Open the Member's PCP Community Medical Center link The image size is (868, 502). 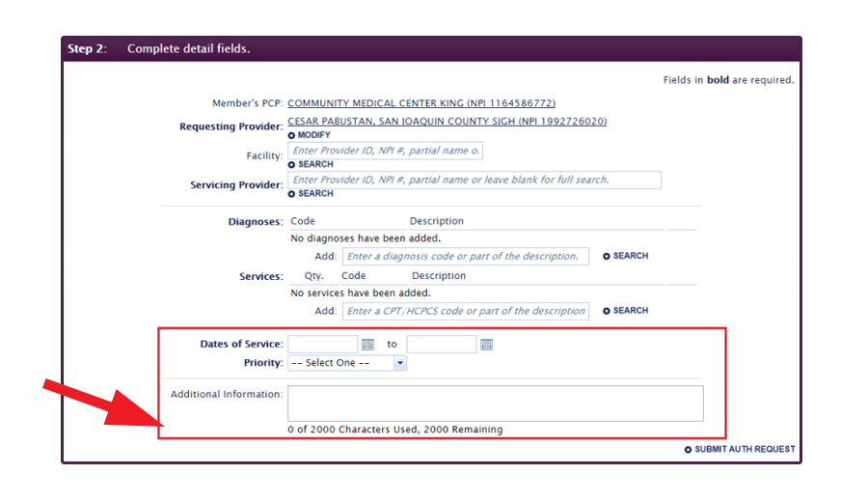[421, 103]
